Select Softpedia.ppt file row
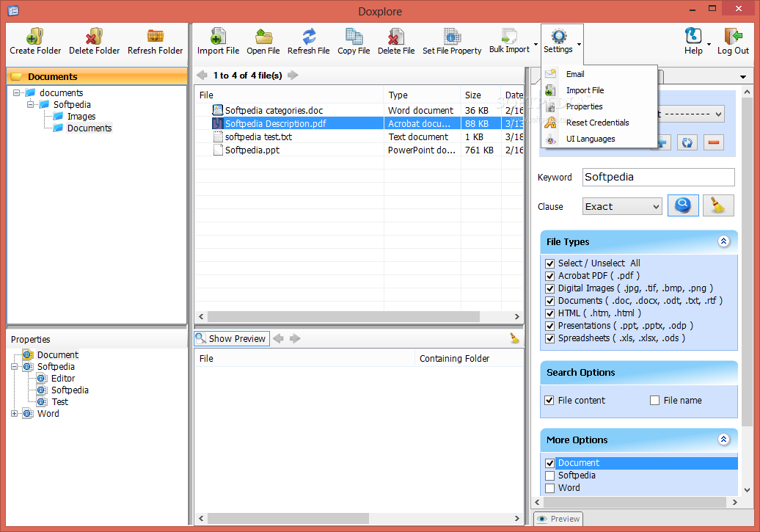 (359, 150)
